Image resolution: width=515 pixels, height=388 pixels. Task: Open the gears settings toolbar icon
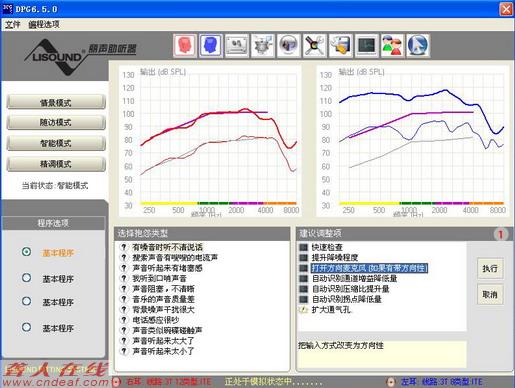pyautogui.click(x=263, y=45)
